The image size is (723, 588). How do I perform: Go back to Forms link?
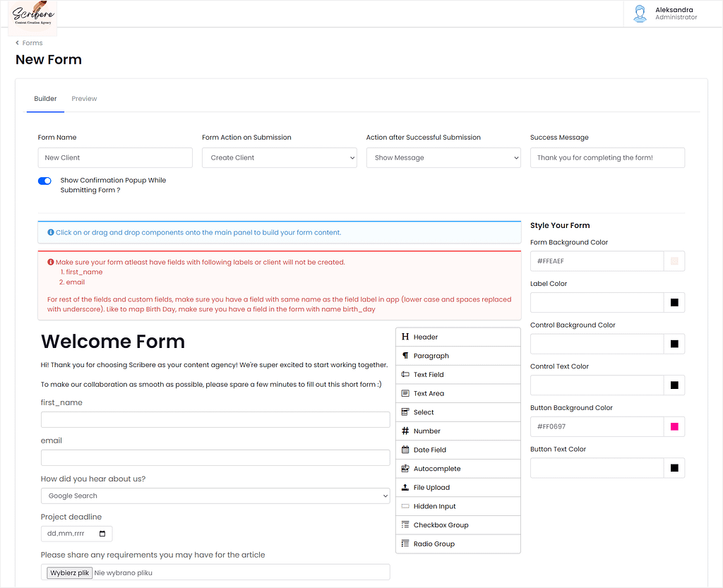click(x=30, y=43)
